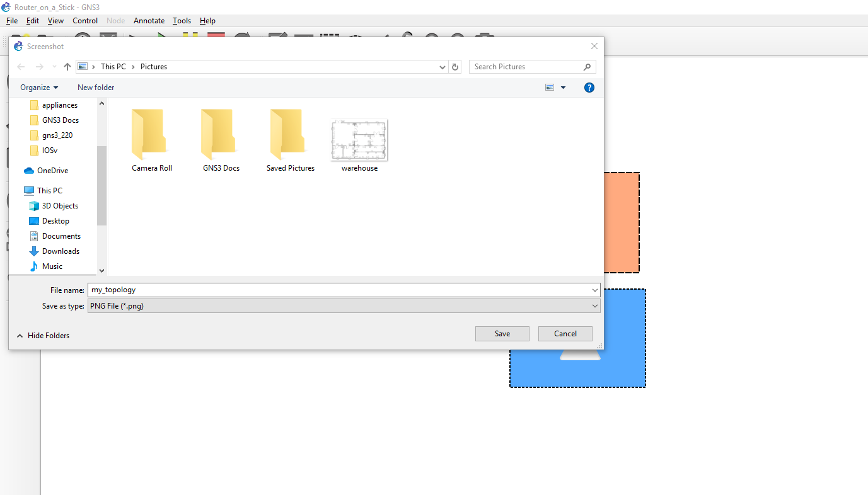Select the GNS3 Docs folder in file pane

[221, 140]
